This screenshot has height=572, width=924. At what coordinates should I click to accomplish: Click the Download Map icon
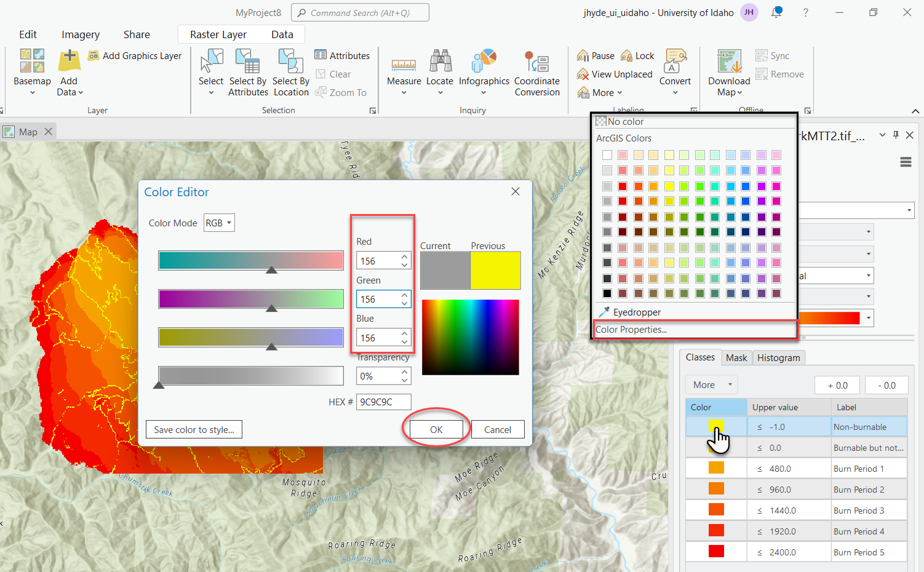(729, 61)
